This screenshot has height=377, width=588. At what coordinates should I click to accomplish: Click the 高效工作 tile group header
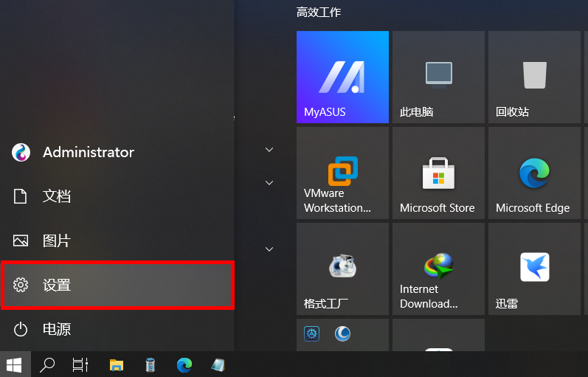319,13
